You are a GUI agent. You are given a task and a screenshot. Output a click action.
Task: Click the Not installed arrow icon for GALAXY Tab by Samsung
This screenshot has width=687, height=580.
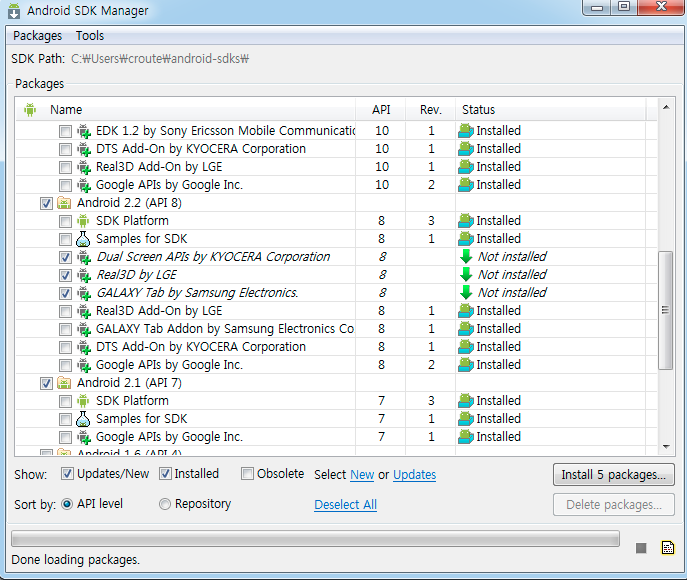466,293
